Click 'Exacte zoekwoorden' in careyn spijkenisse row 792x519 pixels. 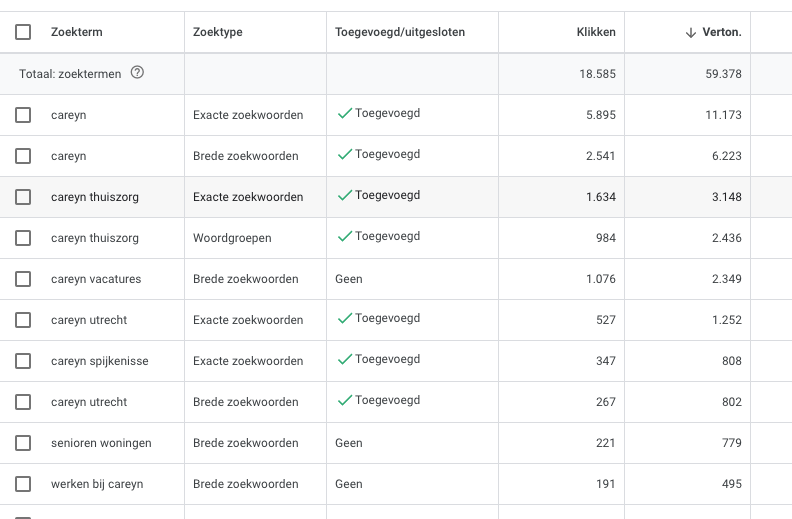coord(248,361)
